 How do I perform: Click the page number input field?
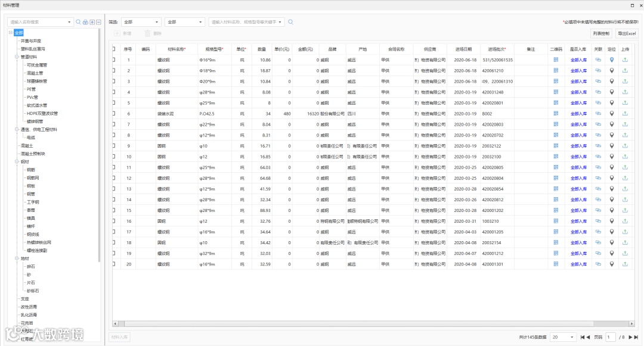coord(611,337)
